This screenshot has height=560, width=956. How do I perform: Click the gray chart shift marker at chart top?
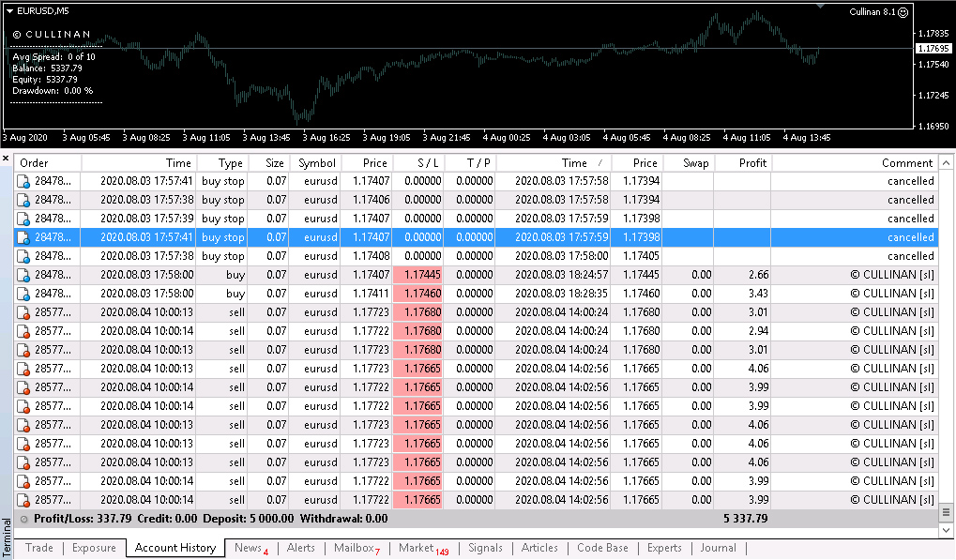pyautogui.click(x=819, y=7)
